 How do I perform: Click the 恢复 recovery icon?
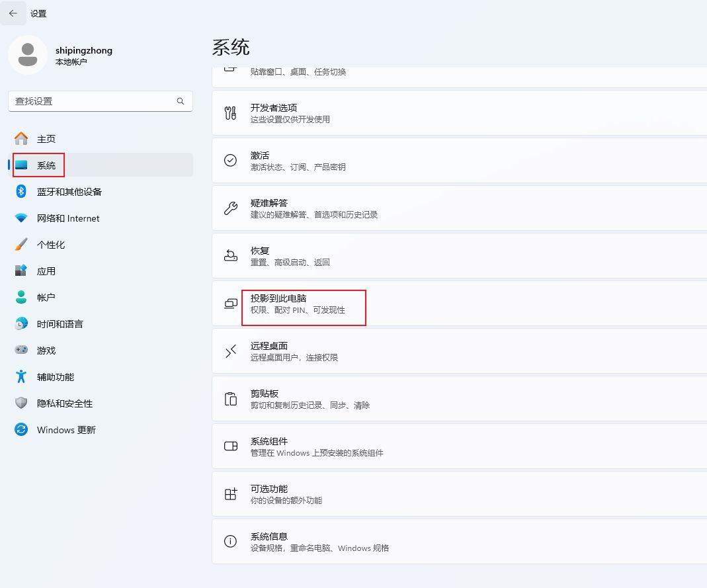coord(230,256)
